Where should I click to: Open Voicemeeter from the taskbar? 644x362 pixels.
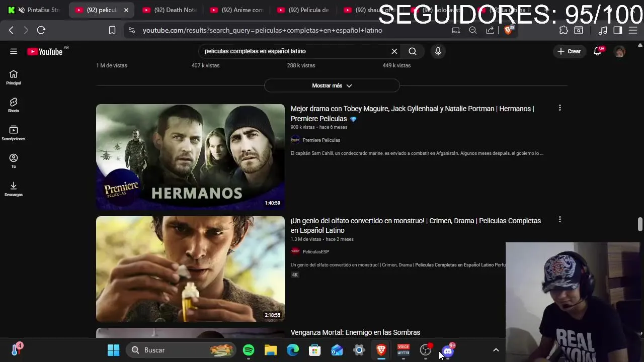click(404, 350)
